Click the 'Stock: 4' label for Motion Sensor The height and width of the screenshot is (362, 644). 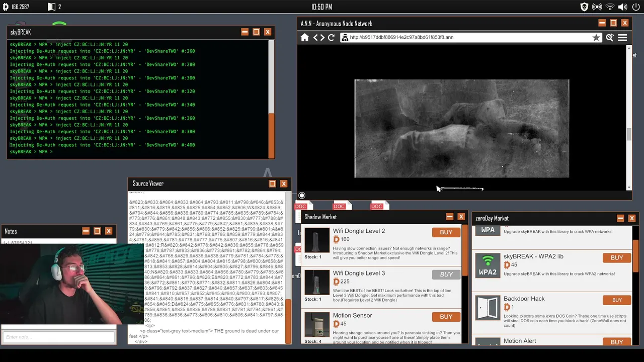(313, 341)
